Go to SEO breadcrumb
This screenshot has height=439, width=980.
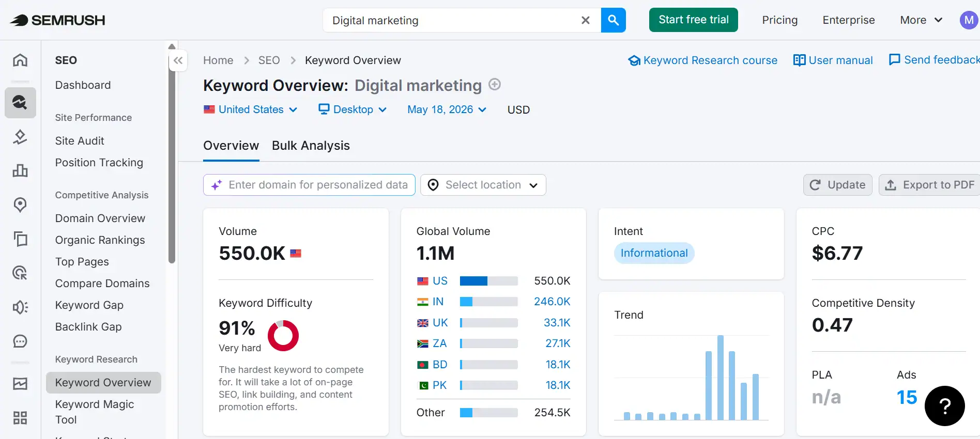tap(269, 60)
